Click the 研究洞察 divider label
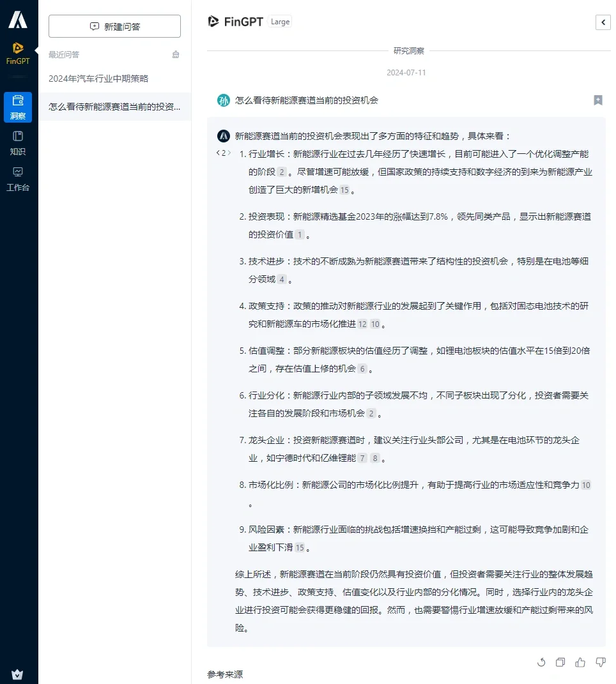Screen dimensions: 616x684 (408, 50)
